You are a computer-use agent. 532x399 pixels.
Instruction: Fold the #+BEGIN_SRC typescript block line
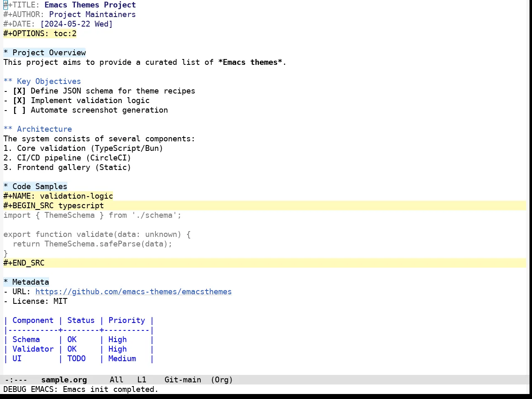tap(265, 206)
